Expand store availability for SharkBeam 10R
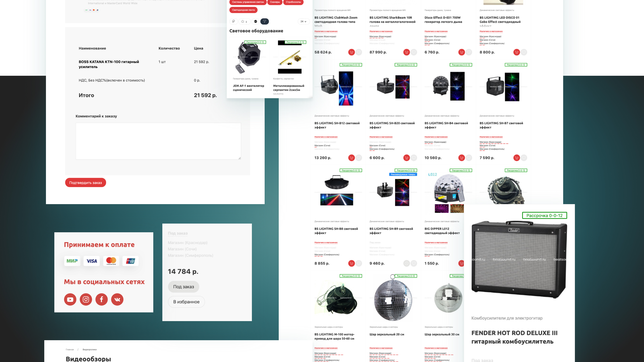 [x=381, y=32]
